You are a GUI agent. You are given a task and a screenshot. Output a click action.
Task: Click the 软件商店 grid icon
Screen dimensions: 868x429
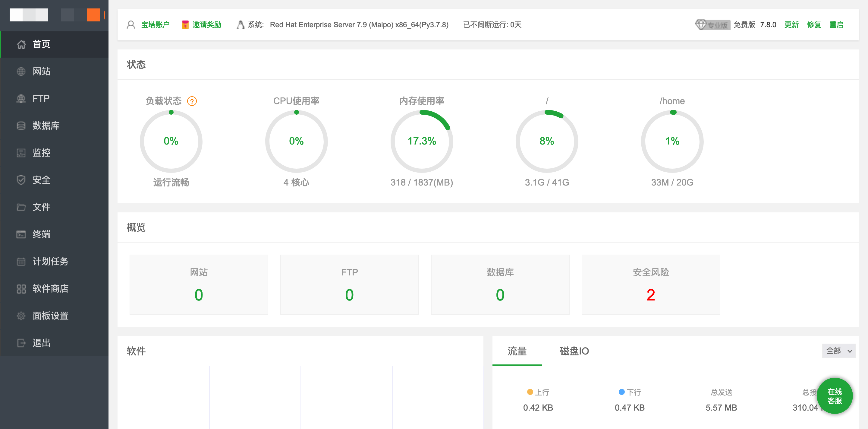tap(21, 289)
